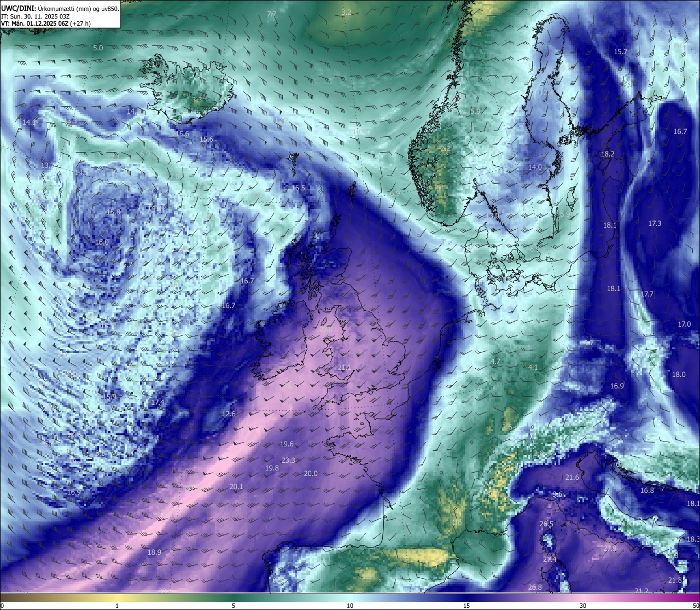Click the 12.6 value south of Ireland
This screenshot has height=610, width=700.
(x=229, y=414)
